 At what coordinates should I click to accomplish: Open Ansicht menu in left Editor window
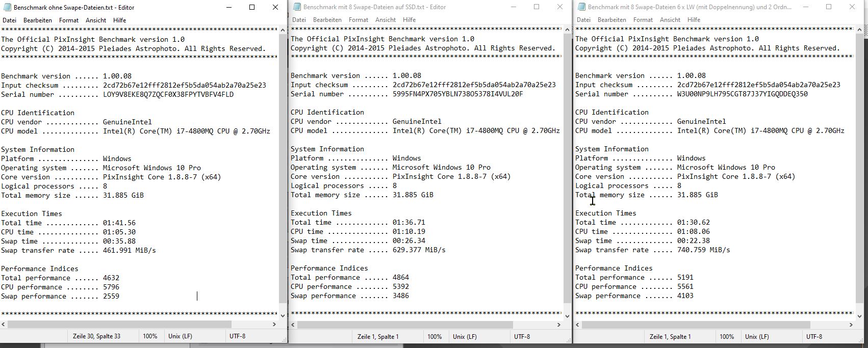pos(96,20)
